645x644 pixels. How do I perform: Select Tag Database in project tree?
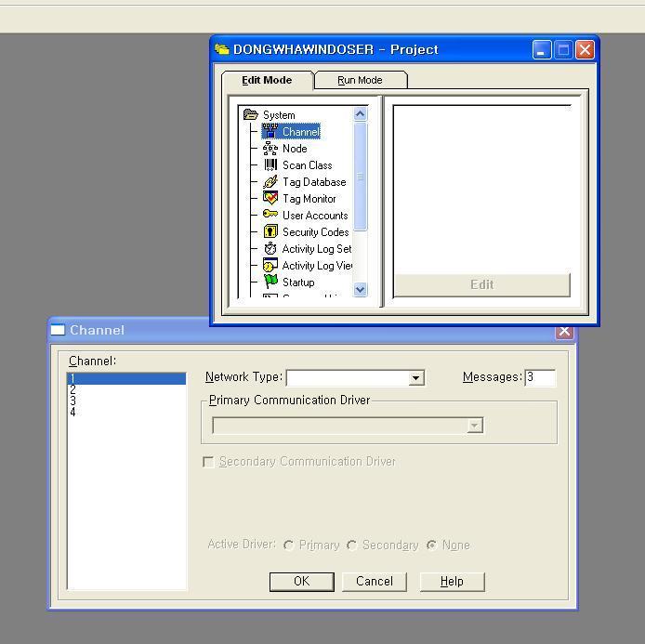click(x=314, y=182)
